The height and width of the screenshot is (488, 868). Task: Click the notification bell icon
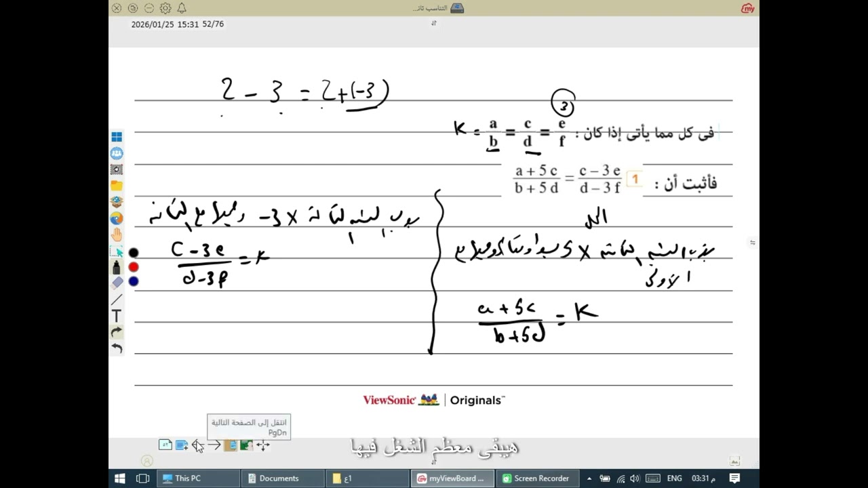[x=182, y=8]
